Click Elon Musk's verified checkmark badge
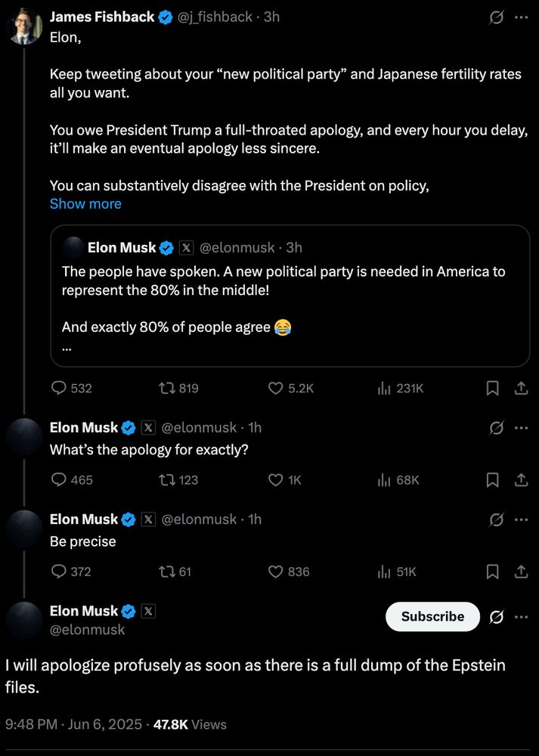The image size is (539, 756). point(129,427)
